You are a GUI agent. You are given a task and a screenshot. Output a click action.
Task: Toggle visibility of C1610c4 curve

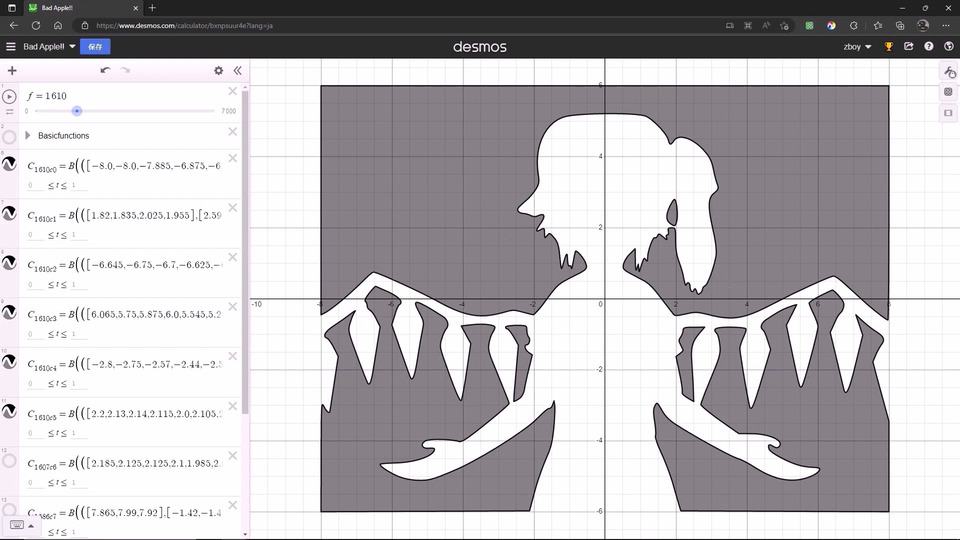coord(9,362)
